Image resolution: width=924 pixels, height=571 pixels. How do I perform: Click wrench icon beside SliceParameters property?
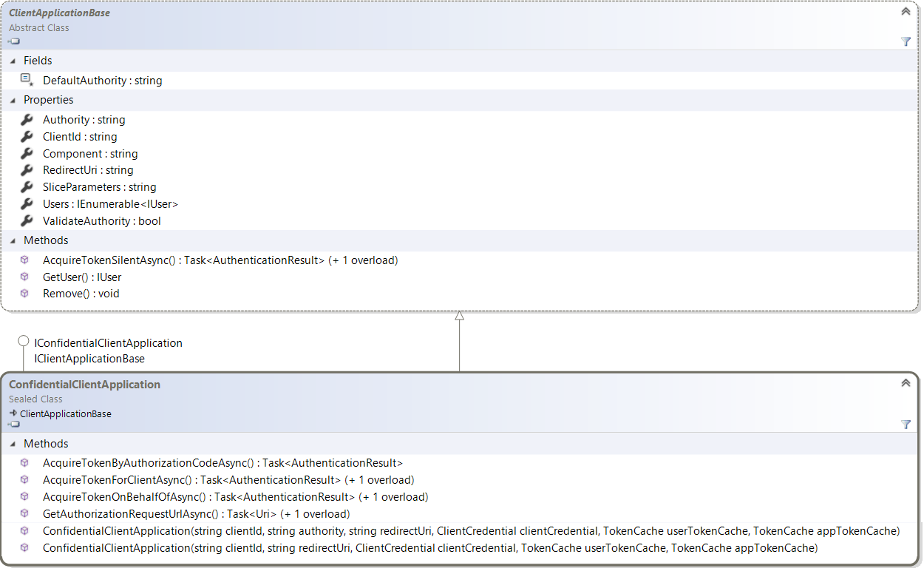point(27,186)
